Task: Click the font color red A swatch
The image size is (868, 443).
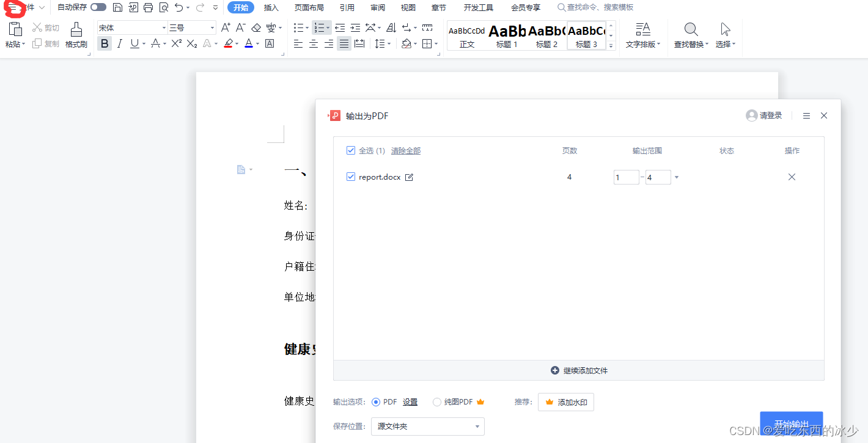Action: pyautogui.click(x=249, y=43)
